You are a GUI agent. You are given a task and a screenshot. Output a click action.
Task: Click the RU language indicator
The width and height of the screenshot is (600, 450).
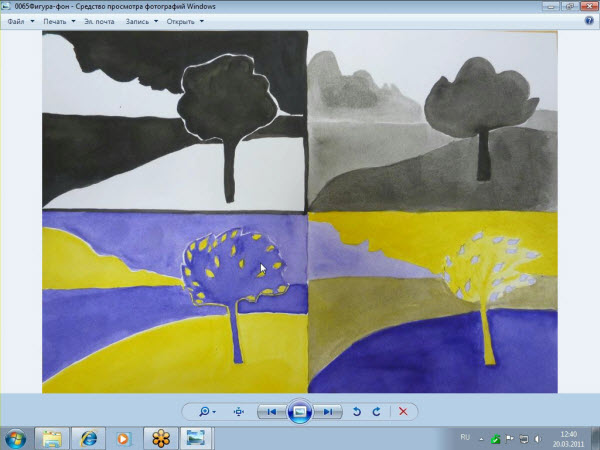coord(465,437)
